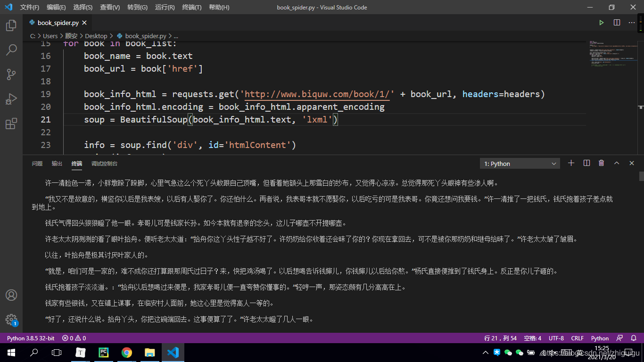Open the Explorer view in activity bar
The height and width of the screenshot is (362, 644).
coord(11,25)
